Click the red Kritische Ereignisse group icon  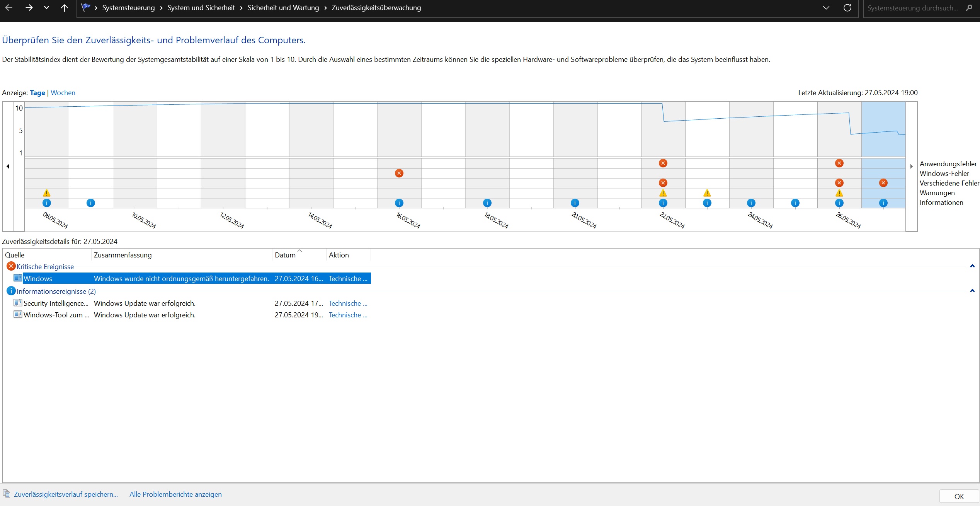click(x=11, y=266)
